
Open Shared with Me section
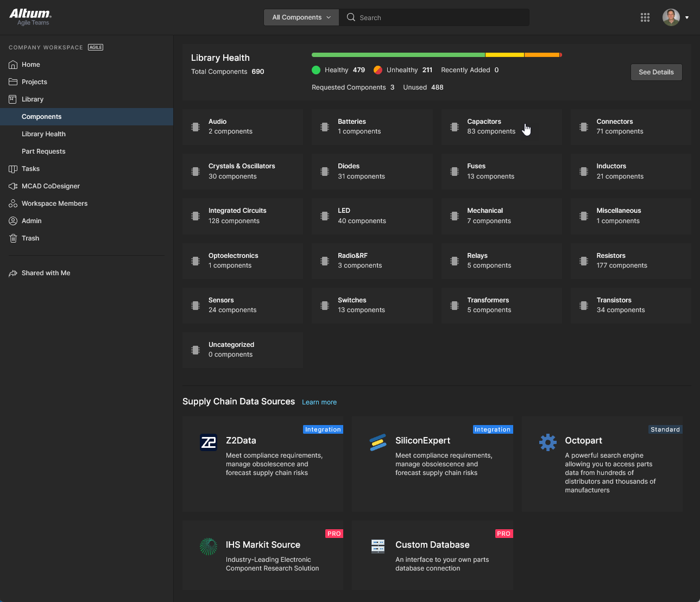pyautogui.click(x=46, y=273)
